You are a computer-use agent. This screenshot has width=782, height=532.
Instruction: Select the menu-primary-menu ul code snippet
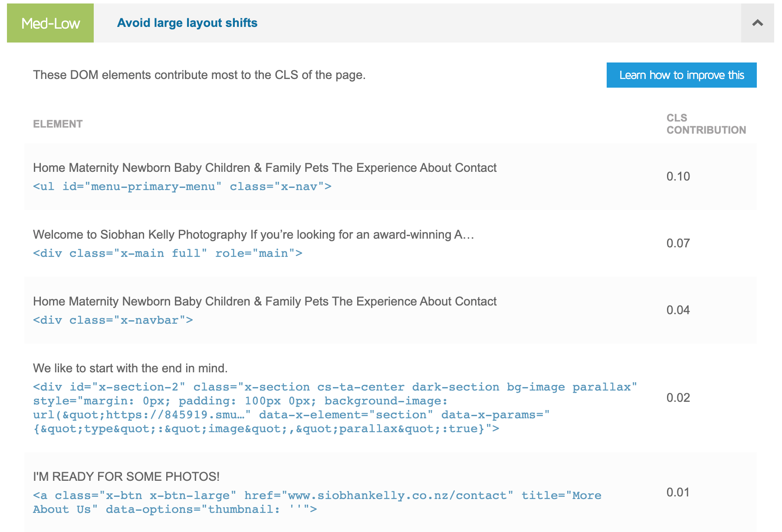click(x=182, y=187)
